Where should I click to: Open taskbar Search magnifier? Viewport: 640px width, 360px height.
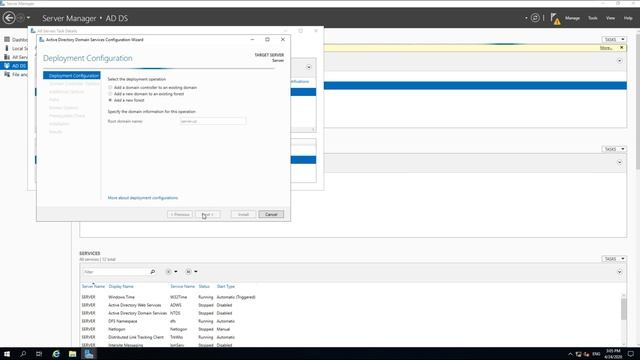pyautogui.click(x=23, y=354)
